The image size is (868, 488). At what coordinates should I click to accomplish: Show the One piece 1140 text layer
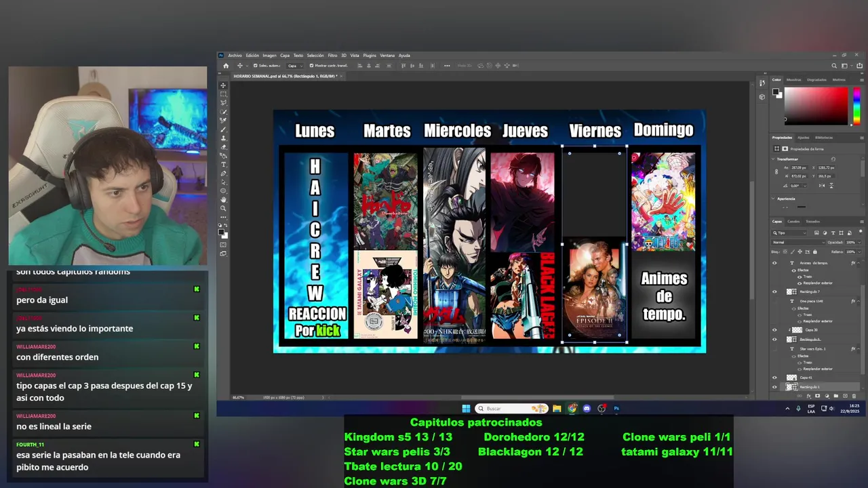pos(774,301)
